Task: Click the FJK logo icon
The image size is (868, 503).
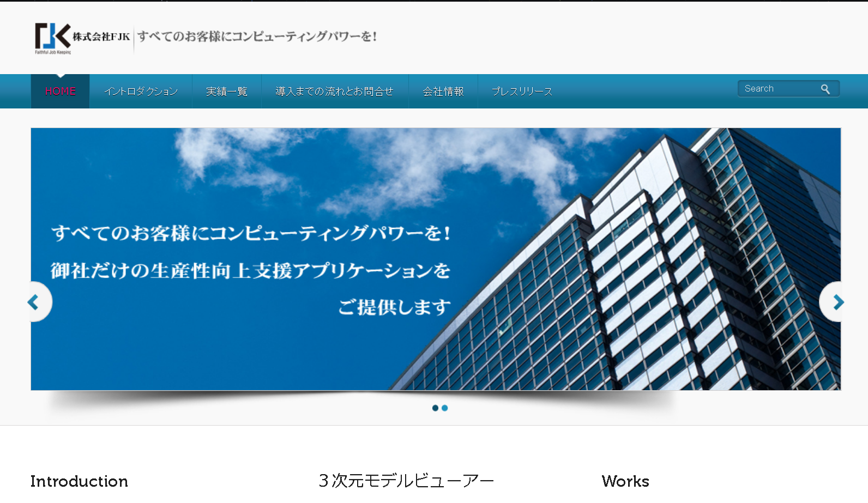Action: click(x=52, y=37)
